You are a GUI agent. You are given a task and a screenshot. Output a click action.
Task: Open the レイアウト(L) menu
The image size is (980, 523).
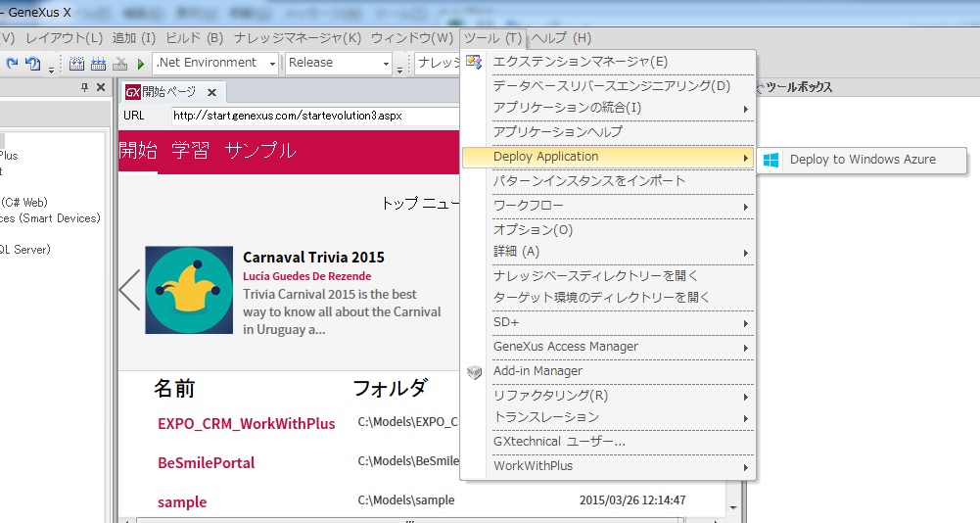64,38
